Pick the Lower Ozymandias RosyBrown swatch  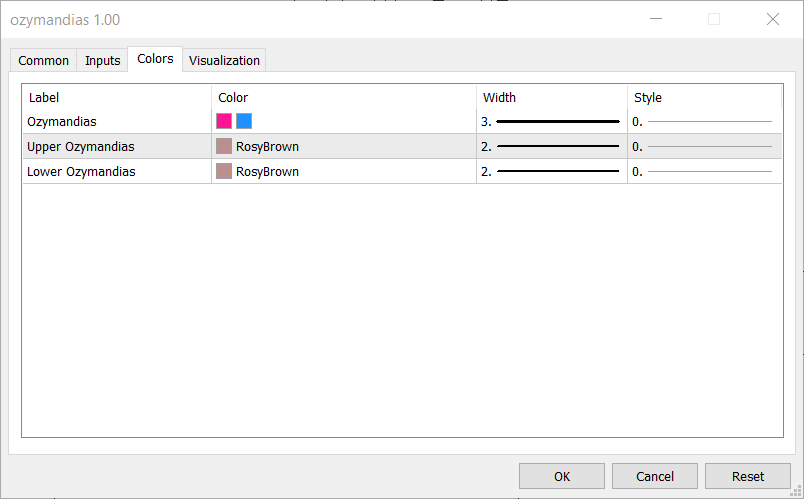pyautogui.click(x=224, y=171)
